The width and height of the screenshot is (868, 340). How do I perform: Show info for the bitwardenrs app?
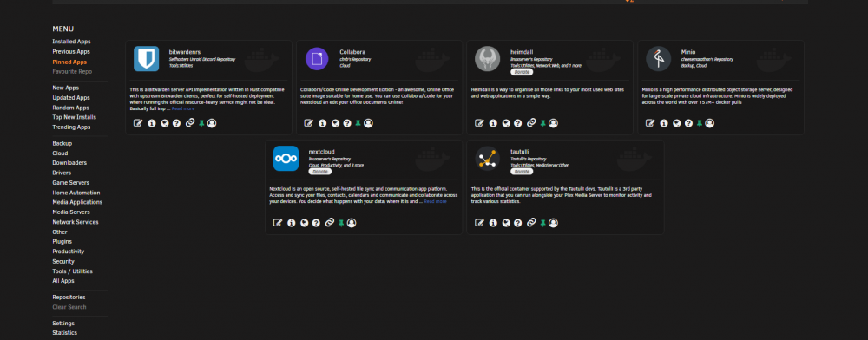click(152, 123)
